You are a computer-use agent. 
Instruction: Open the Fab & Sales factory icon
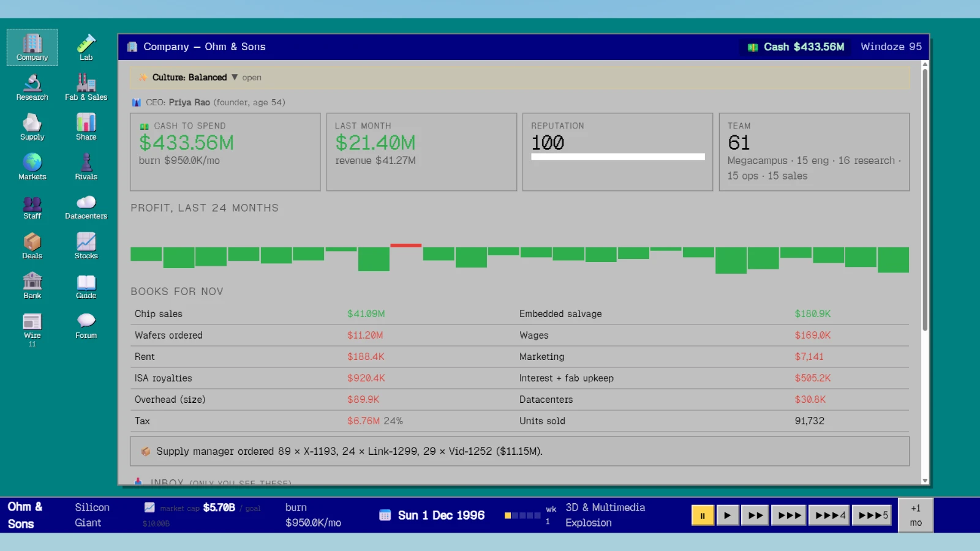pos(86,87)
